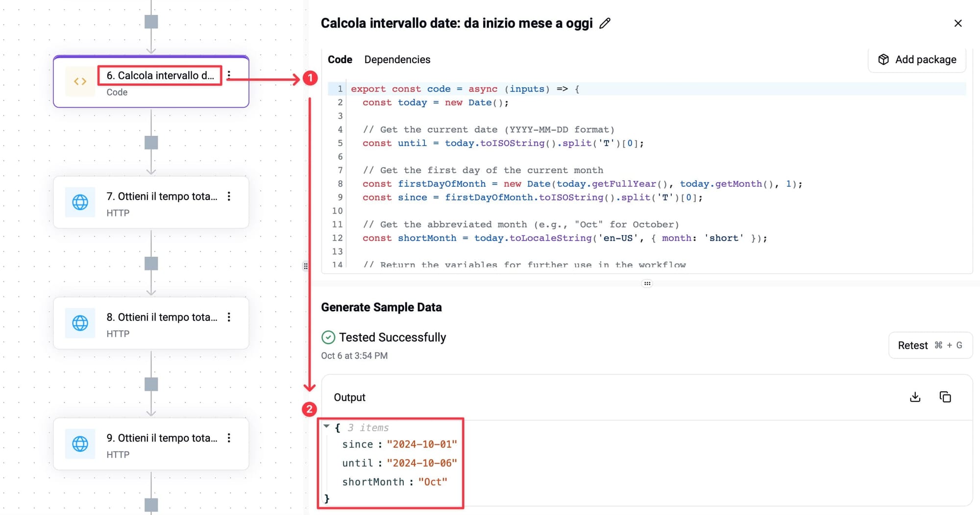
Task: Click the add-step square between steps 8 and 9
Action: click(151, 384)
